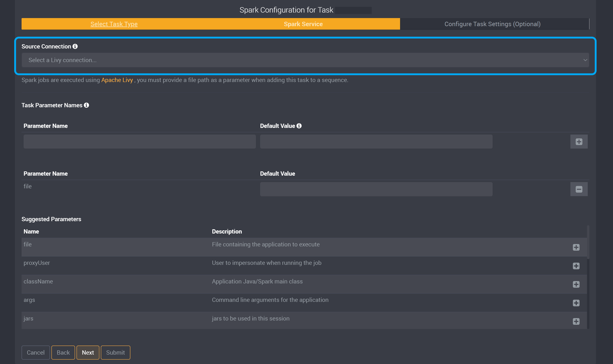
Task: Click the Default Value info icon
Action: (x=299, y=126)
